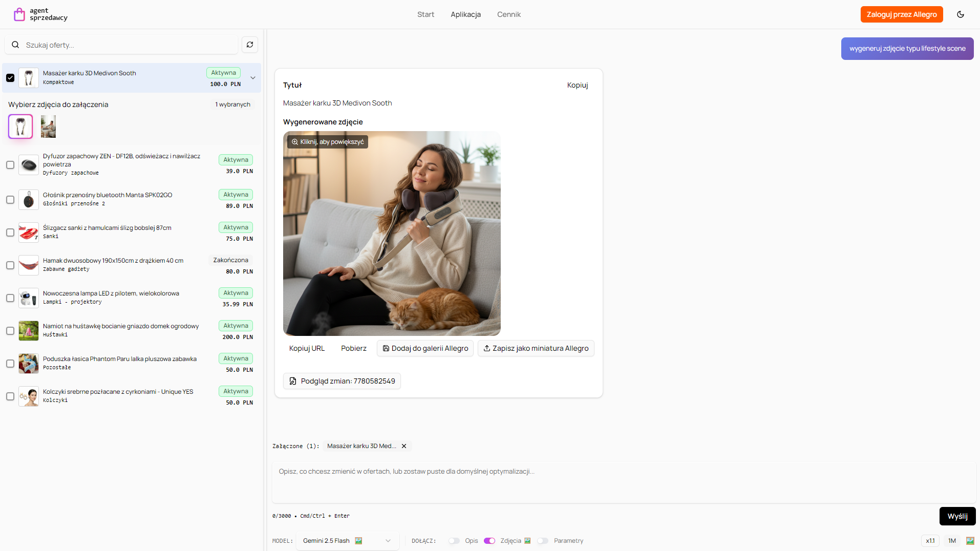Uncheck the Masażer karku 3D offer checkbox
Screen dimensions: 980x551
tap(10, 78)
